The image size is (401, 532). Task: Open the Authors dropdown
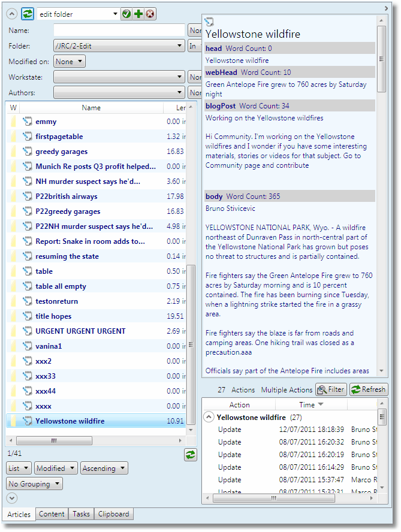pos(119,92)
